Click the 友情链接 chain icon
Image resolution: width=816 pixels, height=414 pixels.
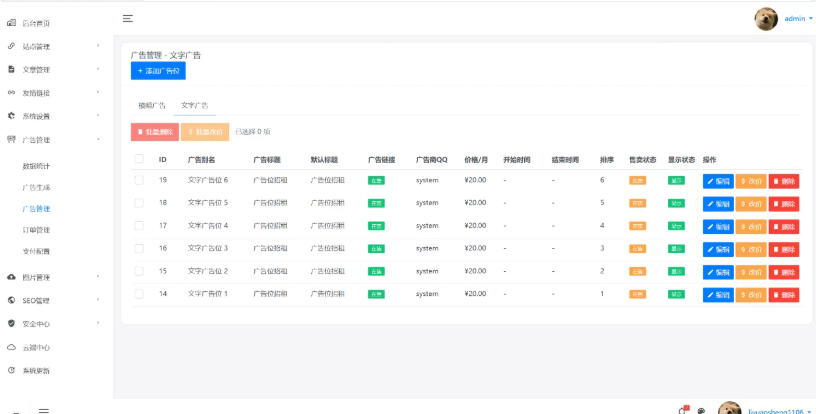click(11, 93)
